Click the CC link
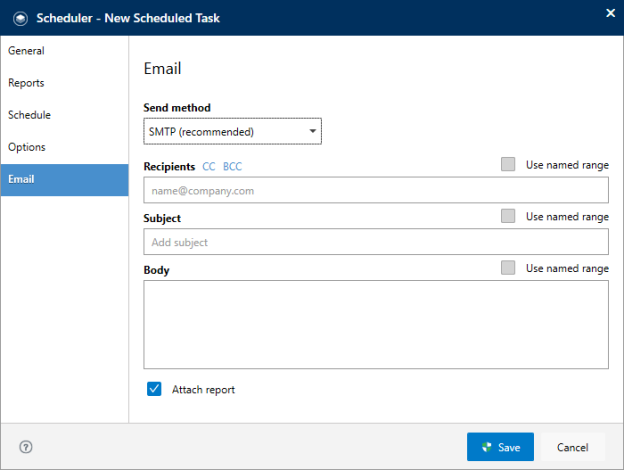The image size is (624, 470). [x=209, y=166]
